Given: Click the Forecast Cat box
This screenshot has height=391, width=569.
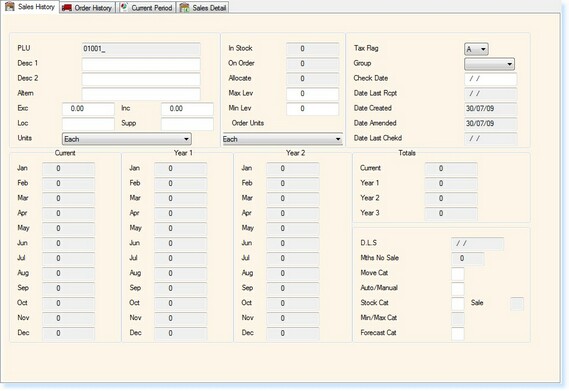Looking at the screenshot, I should 458,333.
